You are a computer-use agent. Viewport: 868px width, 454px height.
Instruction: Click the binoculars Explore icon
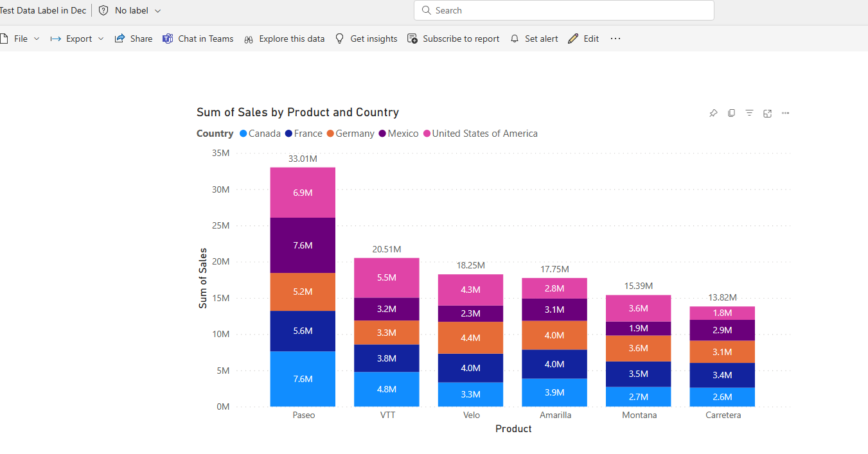[x=249, y=39]
